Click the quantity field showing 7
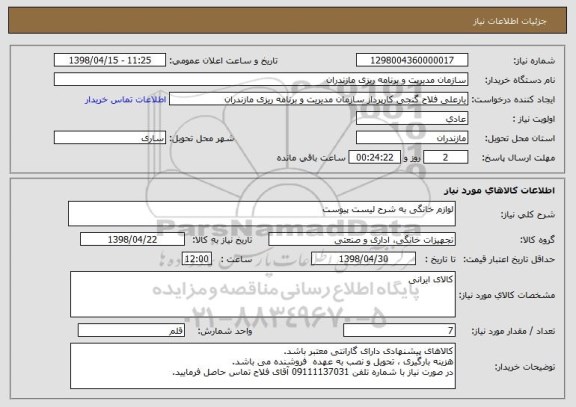576x407 pixels. [399, 330]
